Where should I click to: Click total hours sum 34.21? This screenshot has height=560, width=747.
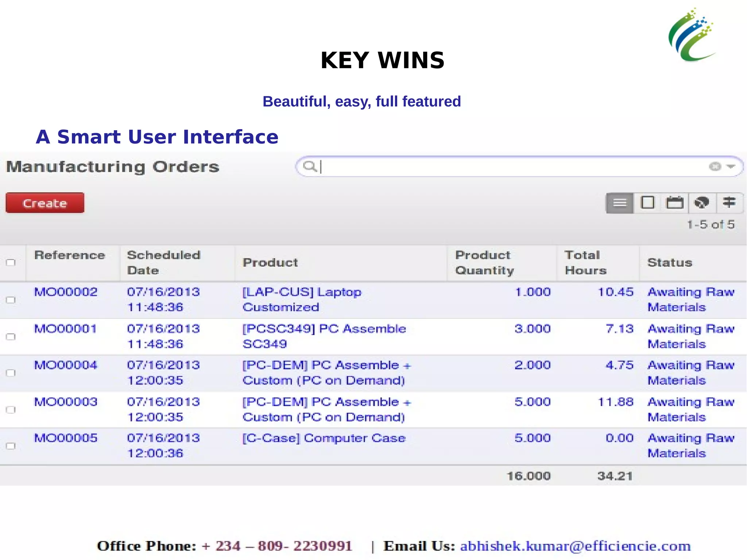point(615,476)
